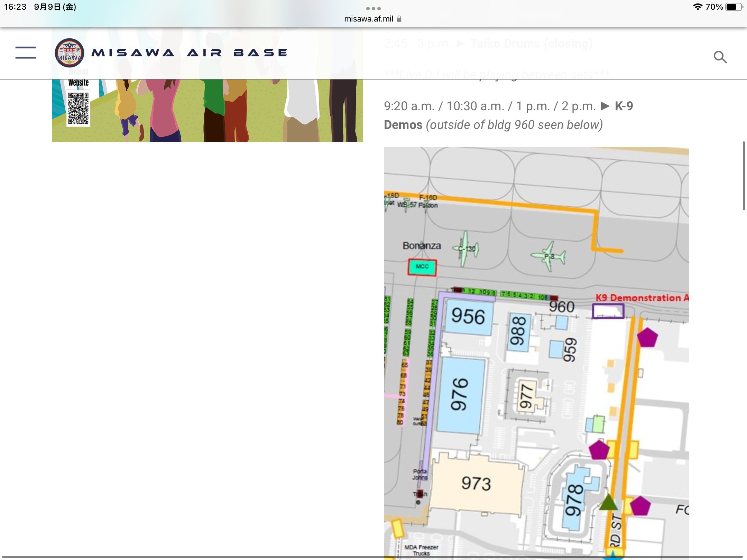The height and width of the screenshot is (560, 747).
Task: Open the site search magnifier
Action: tap(720, 57)
